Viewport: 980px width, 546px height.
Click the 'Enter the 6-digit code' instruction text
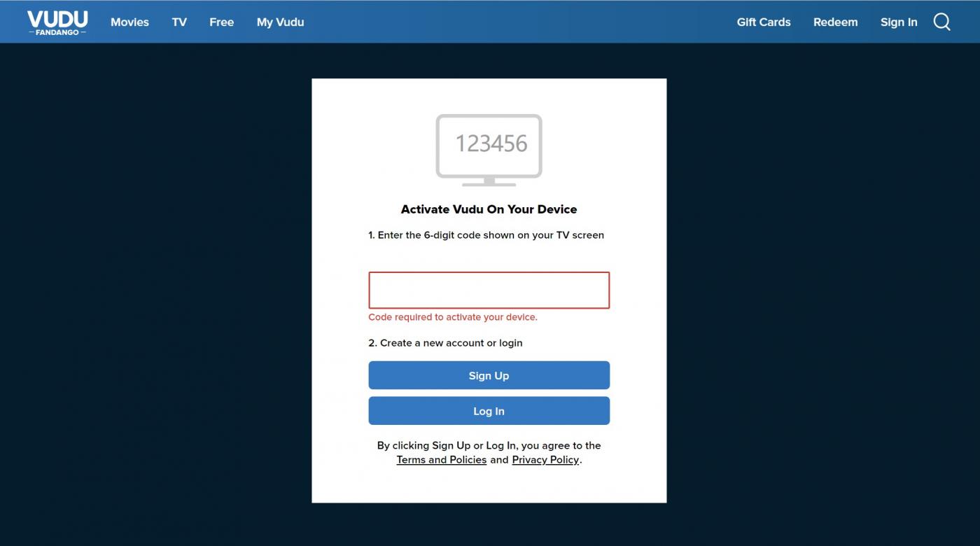point(486,235)
